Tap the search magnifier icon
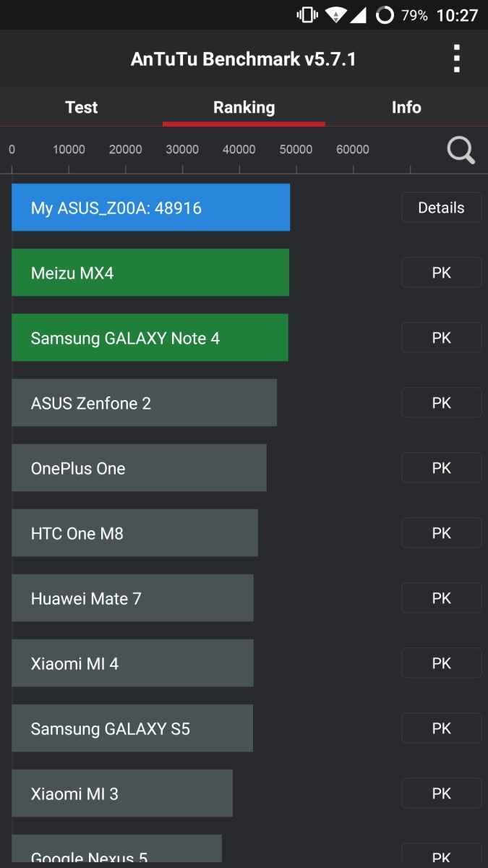This screenshot has height=868, width=488. pyautogui.click(x=461, y=150)
